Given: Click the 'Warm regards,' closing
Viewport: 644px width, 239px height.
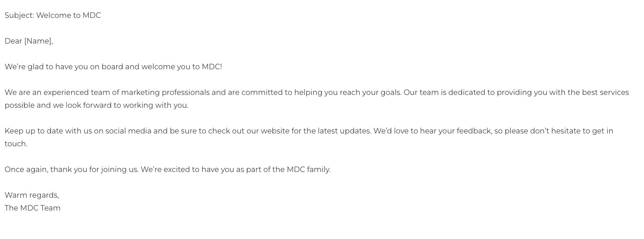Looking at the screenshot, I should coord(32,195).
